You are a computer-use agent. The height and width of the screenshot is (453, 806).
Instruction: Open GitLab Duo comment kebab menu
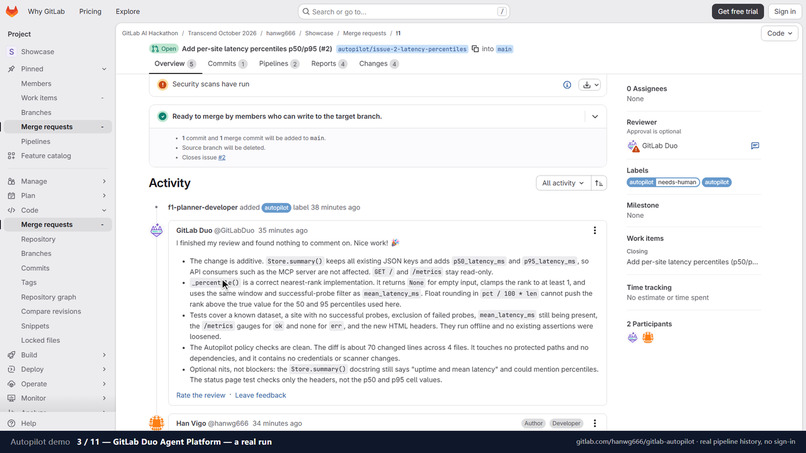point(595,230)
